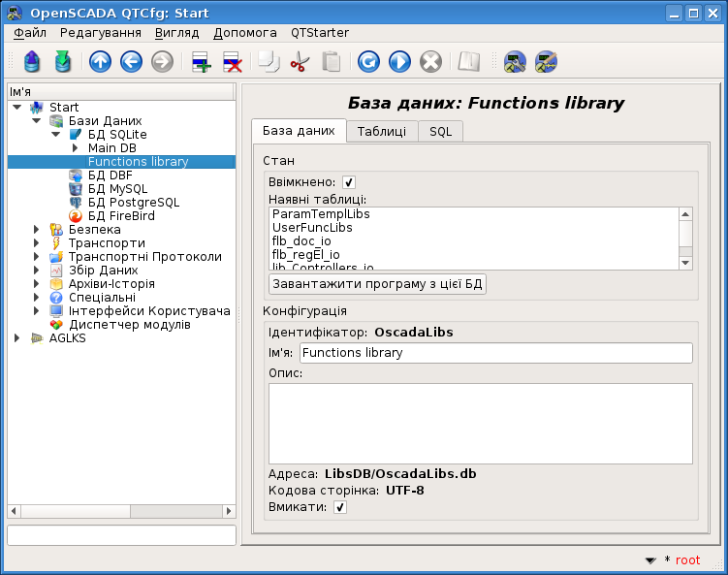Click the search field below the tree
The image size is (728, 575).
(x=121, y=535)
